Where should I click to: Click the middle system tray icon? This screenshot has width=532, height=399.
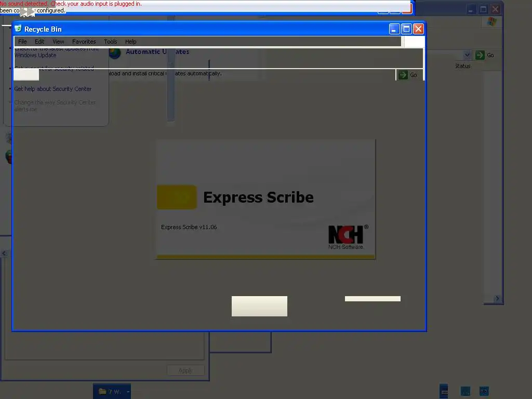pos(465,391)
